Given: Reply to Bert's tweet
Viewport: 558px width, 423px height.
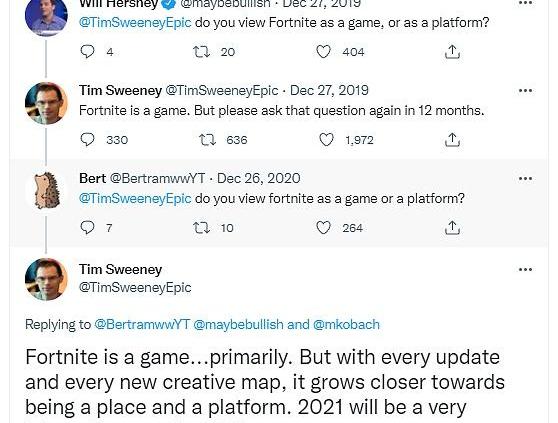Looking at the screenshot, I should (x=87, y=228).
